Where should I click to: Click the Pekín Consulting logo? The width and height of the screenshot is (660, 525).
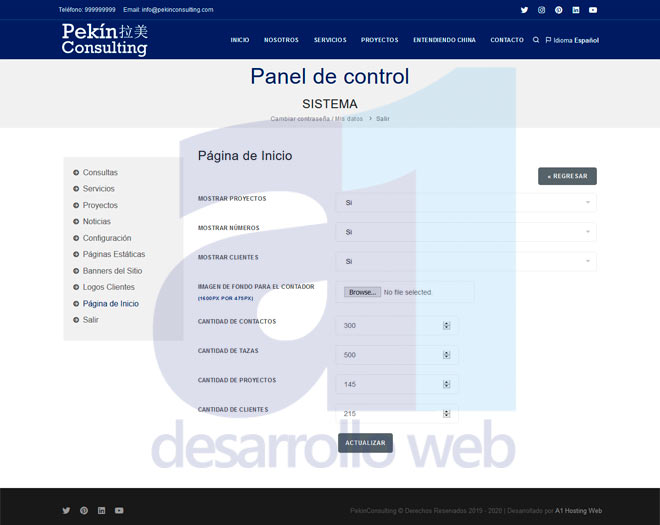[x=105, y=40]
